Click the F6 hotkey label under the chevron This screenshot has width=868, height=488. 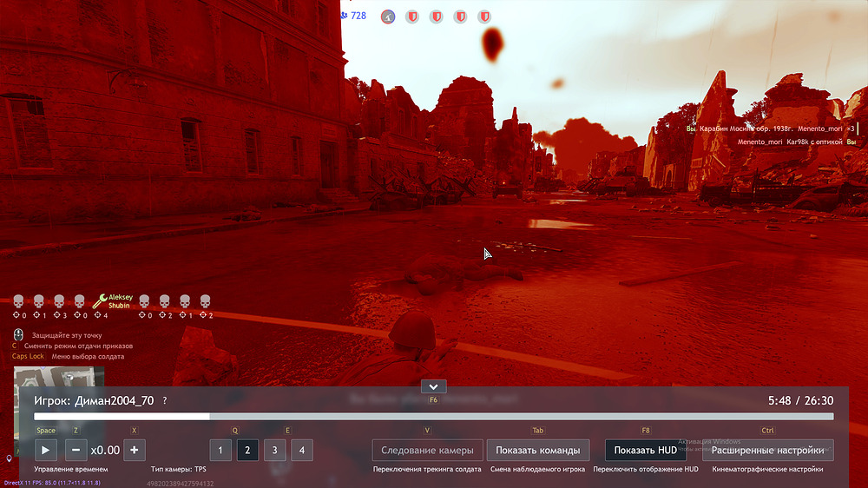[x=433, y=400]
